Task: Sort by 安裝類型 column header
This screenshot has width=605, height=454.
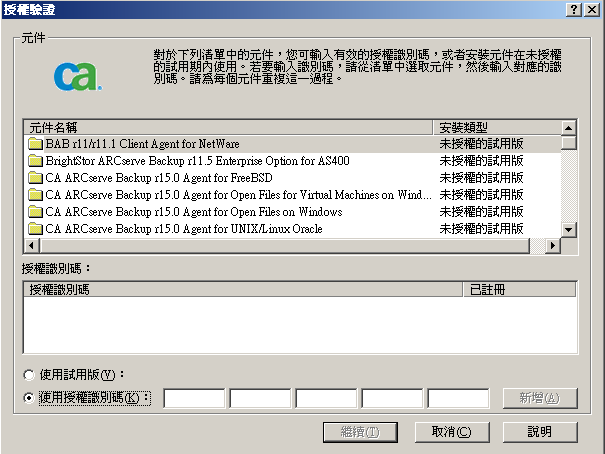Action: [497, 128]
